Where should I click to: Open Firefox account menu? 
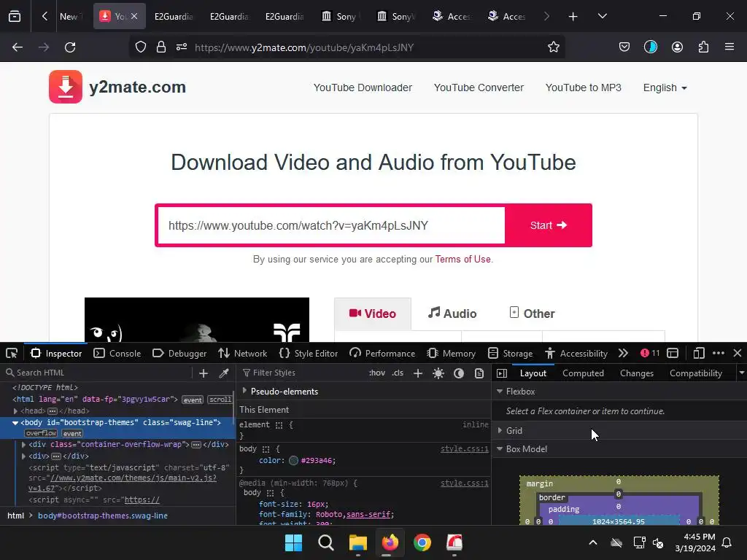click(677, 47)
